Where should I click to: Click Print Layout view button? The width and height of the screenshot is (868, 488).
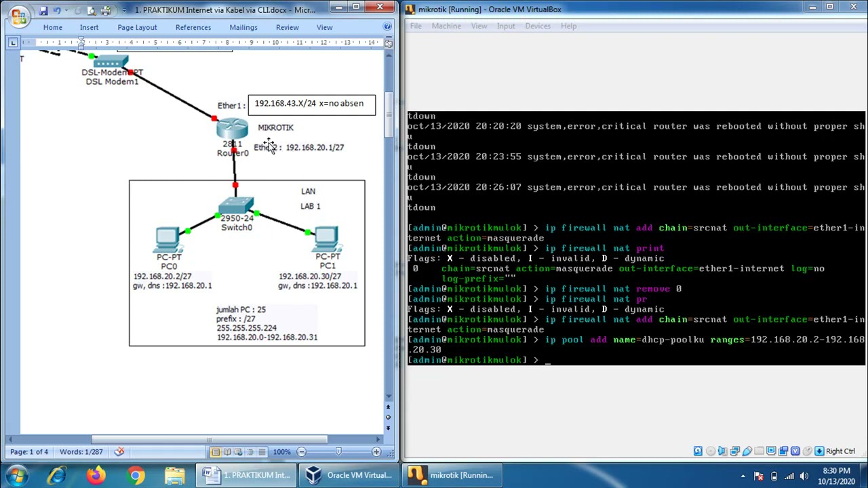(216, 452)
